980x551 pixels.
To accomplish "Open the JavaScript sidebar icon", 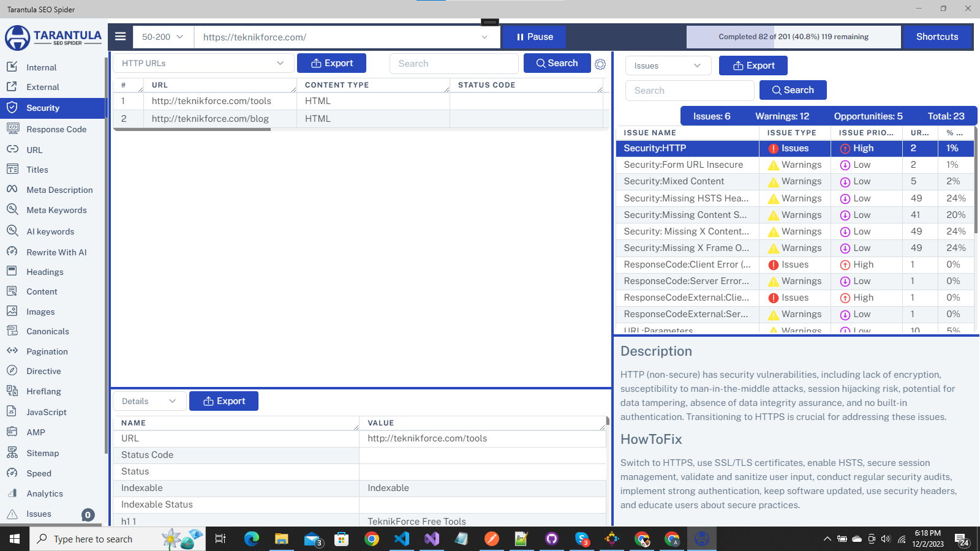I will point(12,411).
